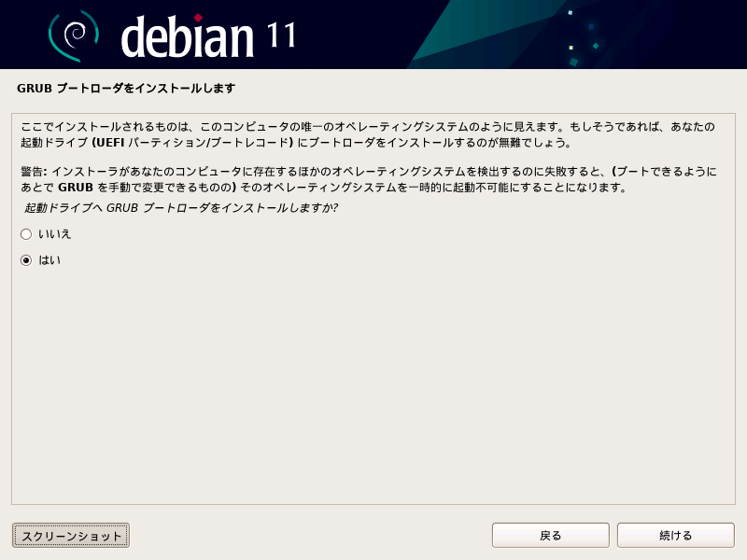
Task: Click the paragraph starting with 警告:
Action: (368, 179)
